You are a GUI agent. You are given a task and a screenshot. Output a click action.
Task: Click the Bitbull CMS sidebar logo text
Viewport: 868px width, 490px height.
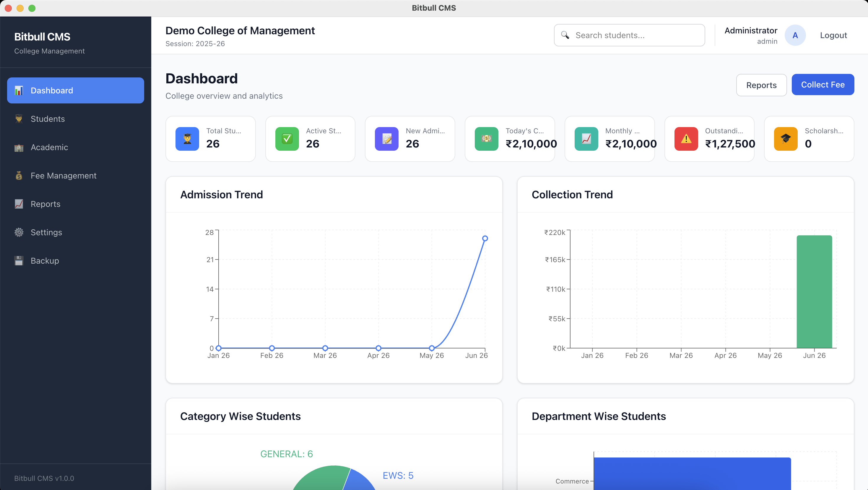click(42, 37)
